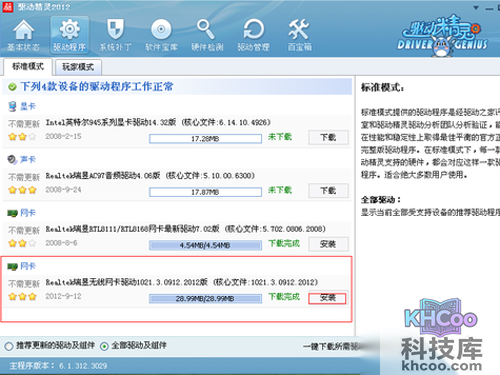The image size is (500, 375).
Task: Click the 声卡 speaker icon
Action: click(12, 160)
